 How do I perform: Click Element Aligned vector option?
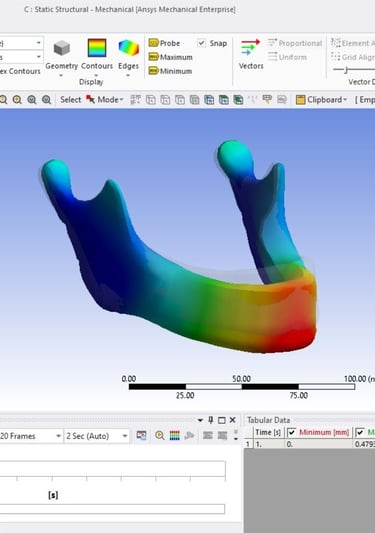pos(353,43)
